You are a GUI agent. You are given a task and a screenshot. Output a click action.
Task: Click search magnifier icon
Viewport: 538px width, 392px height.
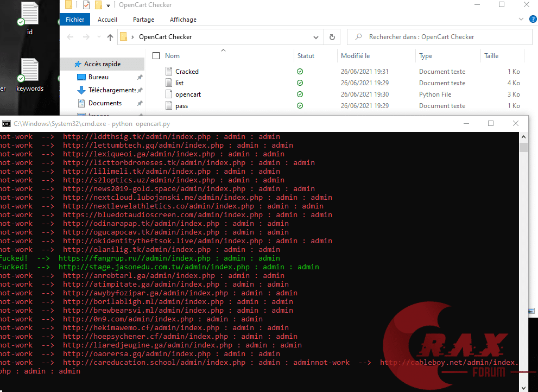click(358, 37)
